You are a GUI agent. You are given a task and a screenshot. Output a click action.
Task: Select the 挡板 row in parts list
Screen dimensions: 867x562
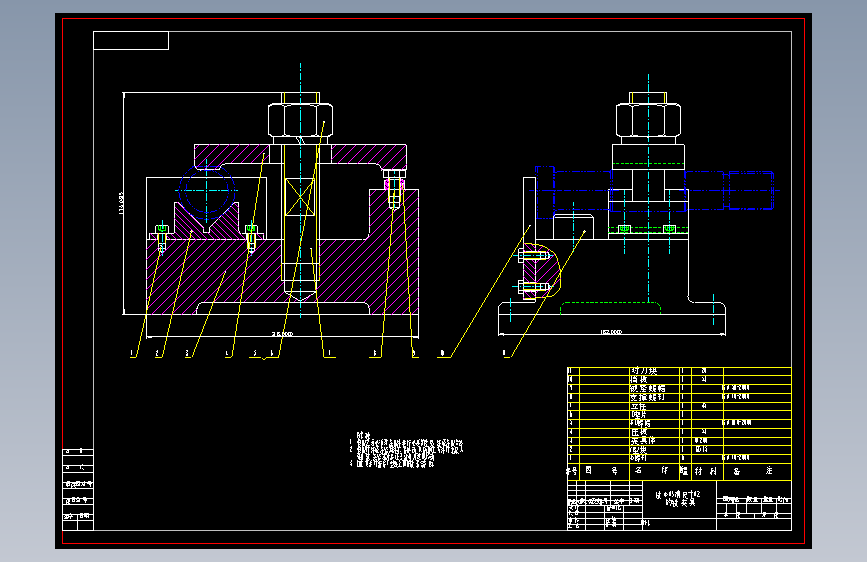click(x=679, y=380)
